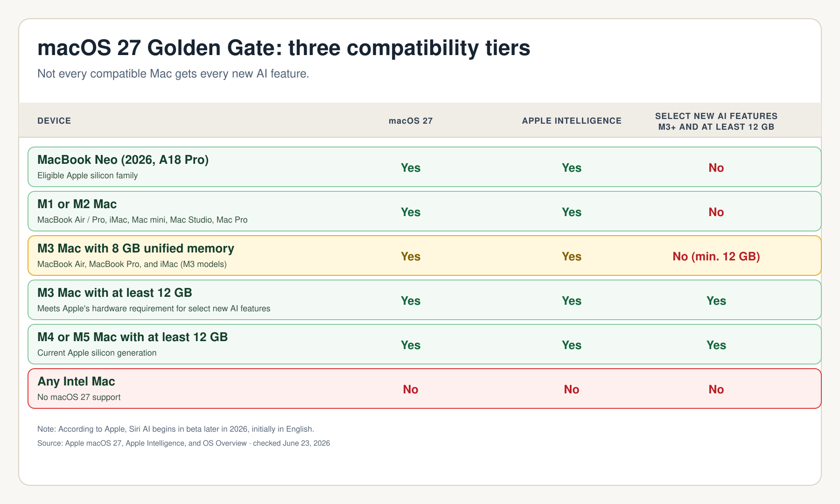Click the 'SELECT NEW AI FEATURES' column header

coord(716,121)
